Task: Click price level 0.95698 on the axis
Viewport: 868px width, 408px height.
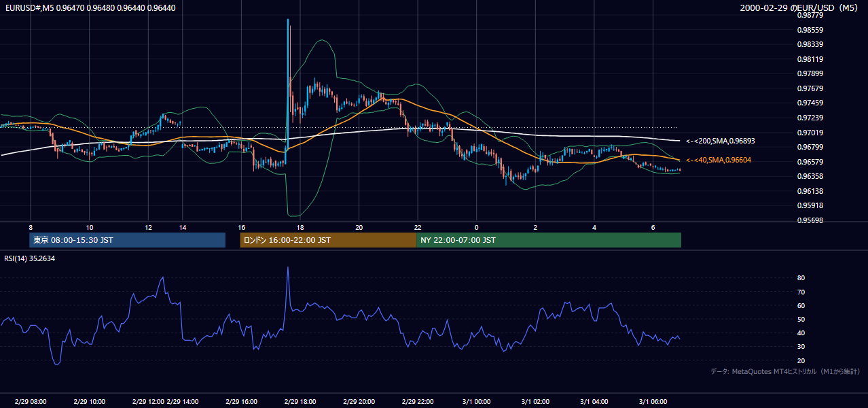Action: (x=810, y=220)
